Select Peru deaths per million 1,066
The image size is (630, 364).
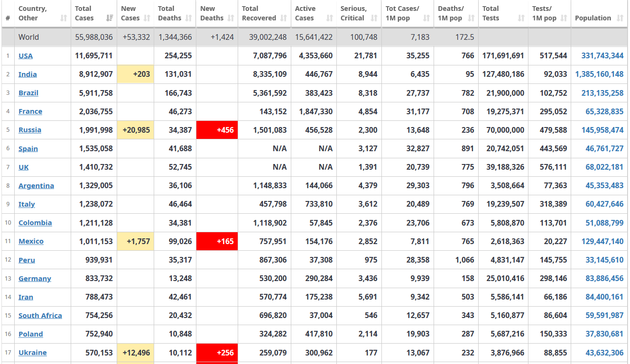[465, 260]
